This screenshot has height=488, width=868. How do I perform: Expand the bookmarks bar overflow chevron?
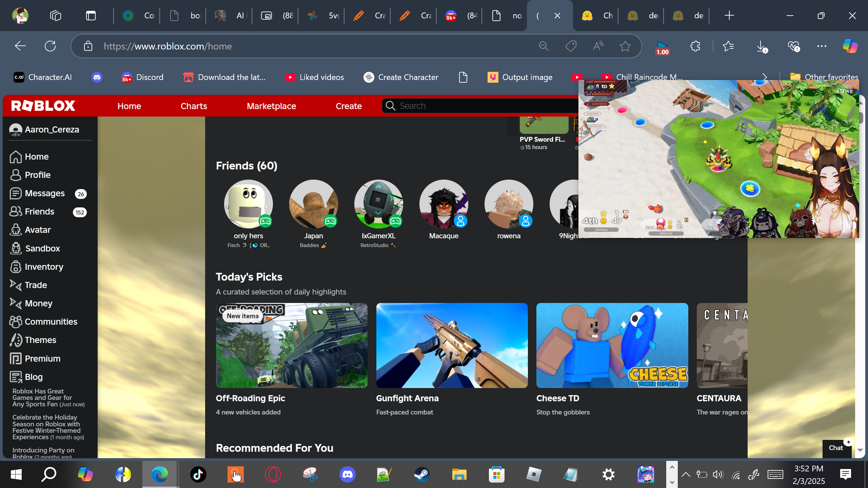point(765,77)
